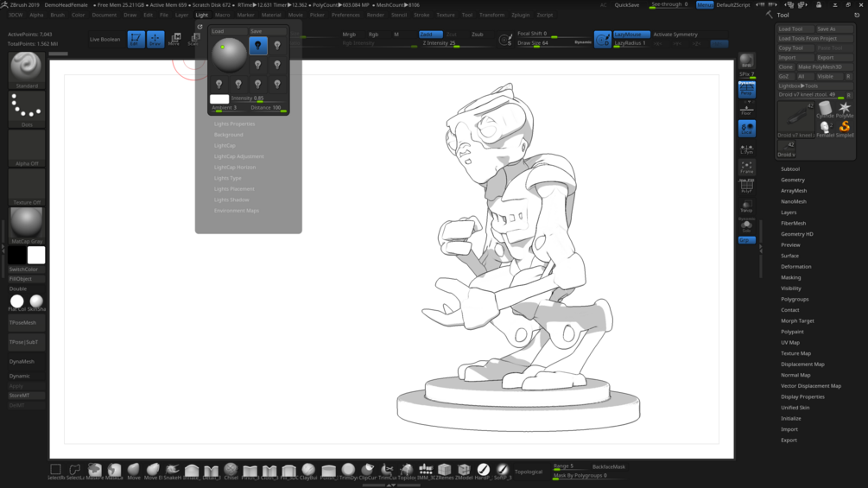Toggle Live Boolean mode

coord(105,39)
